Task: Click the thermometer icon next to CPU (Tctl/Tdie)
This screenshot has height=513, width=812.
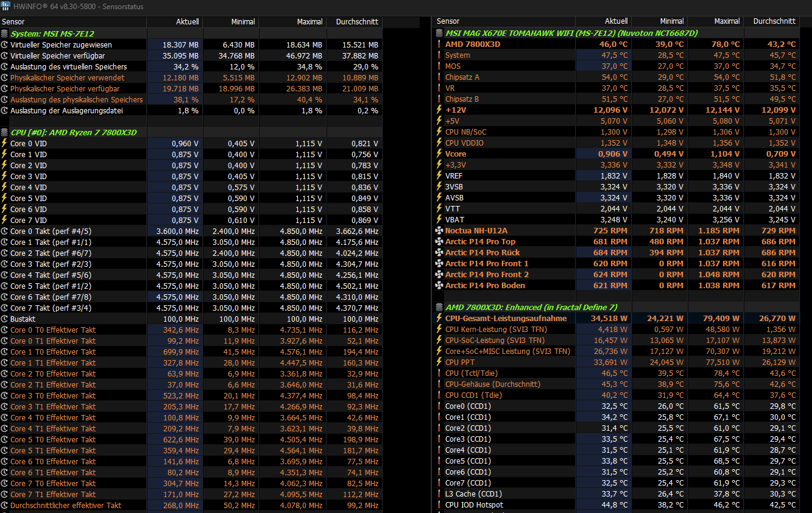Action: (439, 373)
